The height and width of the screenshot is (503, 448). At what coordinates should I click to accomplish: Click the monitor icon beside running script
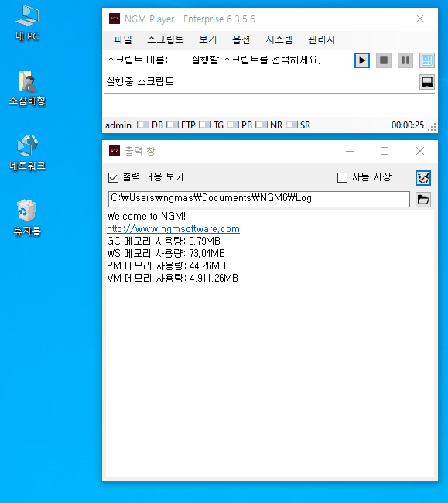click(x=427, y=82)
